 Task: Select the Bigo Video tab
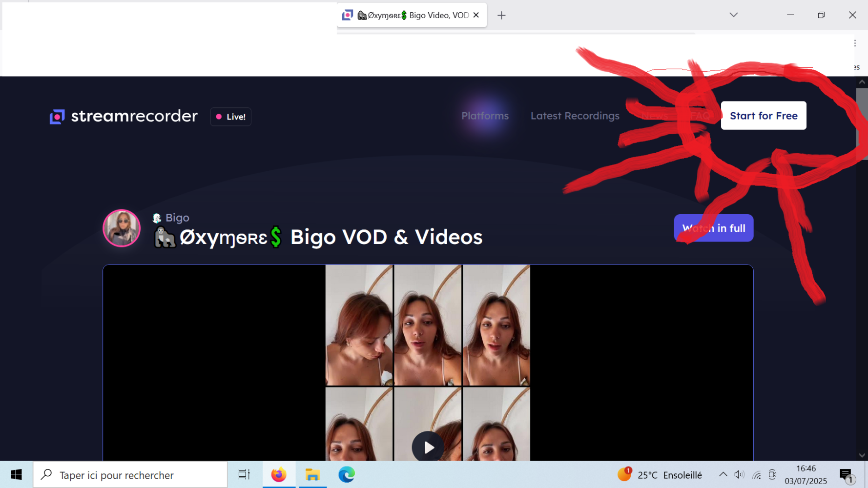[412, 15]
